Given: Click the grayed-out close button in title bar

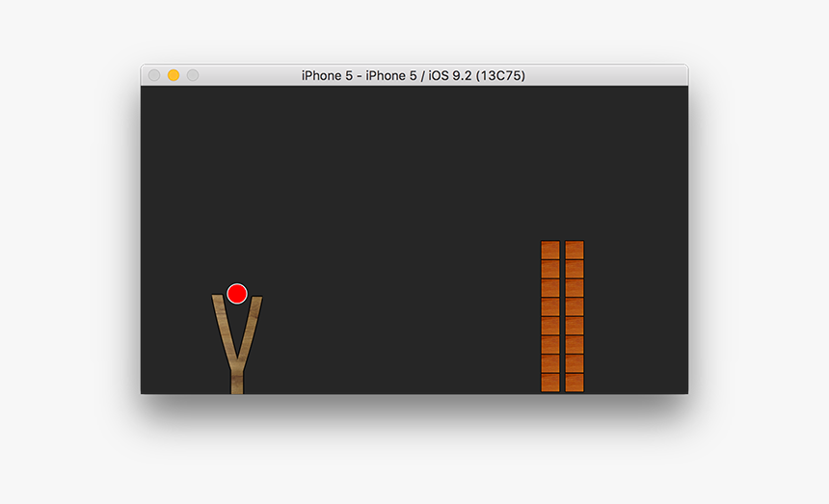Looking at the screenshot, I should [154, 75].
